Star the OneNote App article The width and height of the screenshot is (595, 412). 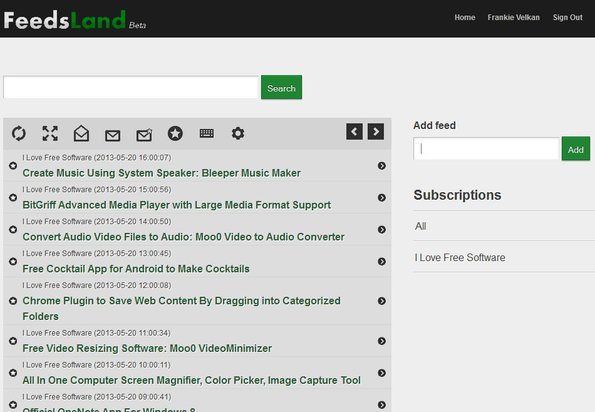pyautogui.click(x=13, y=405)
